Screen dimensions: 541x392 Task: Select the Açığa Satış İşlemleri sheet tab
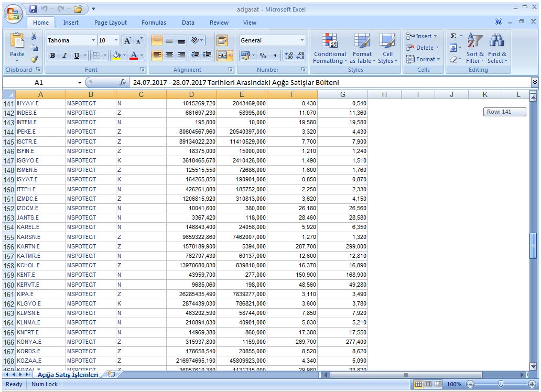(x=68, y=375)
